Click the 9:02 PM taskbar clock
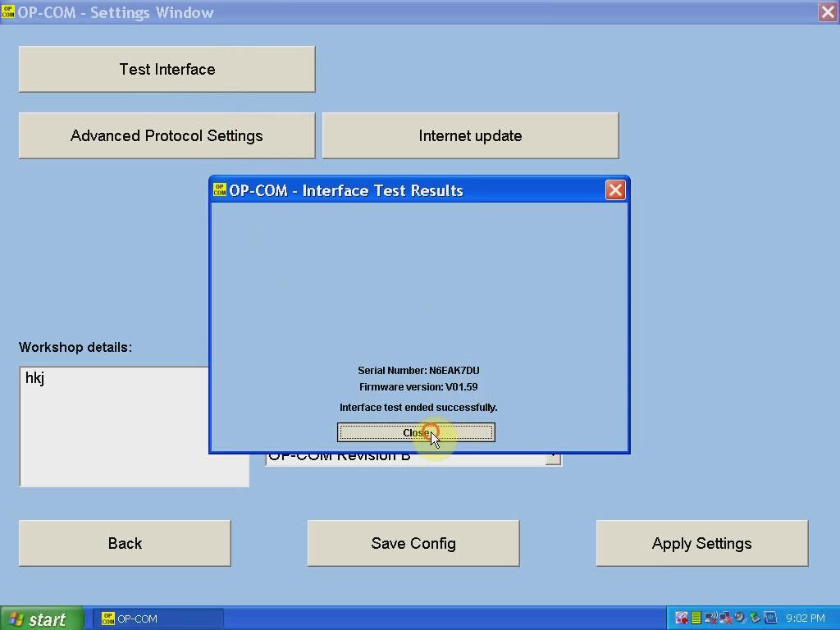Image resolution: width=840 pixels, height=630 pixels. (x=806, y=619)
